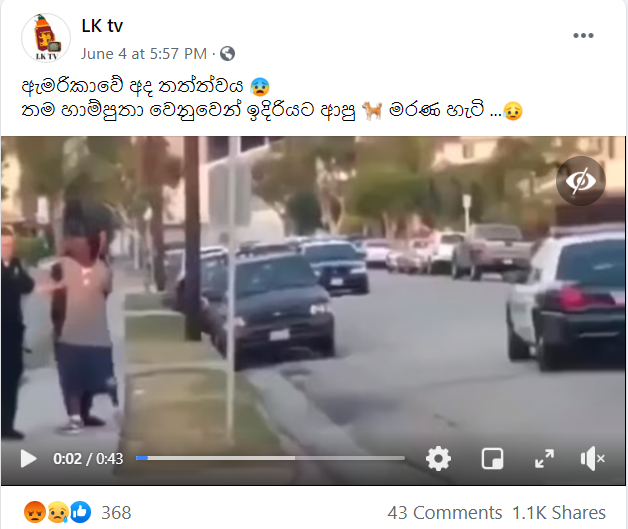Open picture-in-picture mini player
The image size is (628, 529).
[x=492, y=459]
